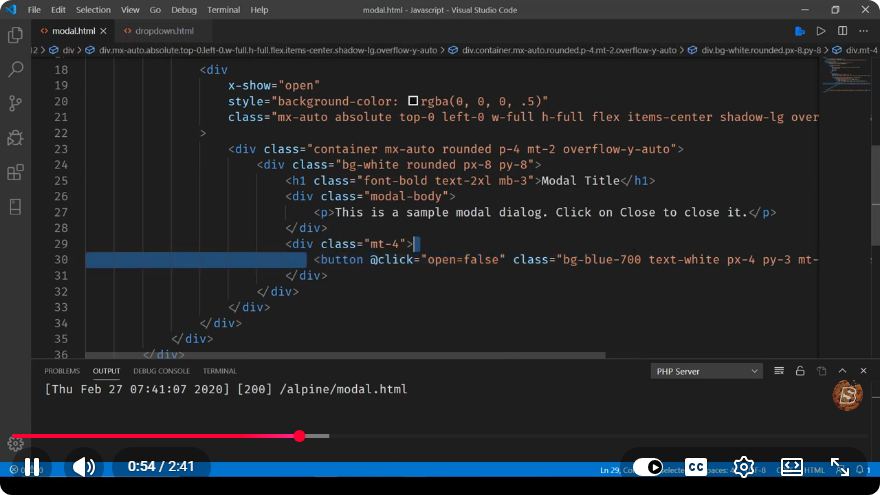The image size is (880, 495).
Task: Open the Extensions view
Action: pyautogui.click(x=15, y=172)
